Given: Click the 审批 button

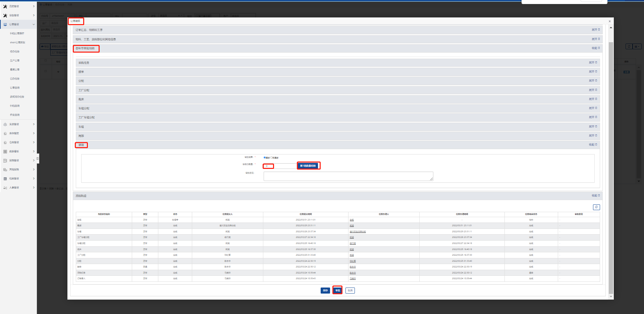Looking at the screenshot, I should pos(337,291).
